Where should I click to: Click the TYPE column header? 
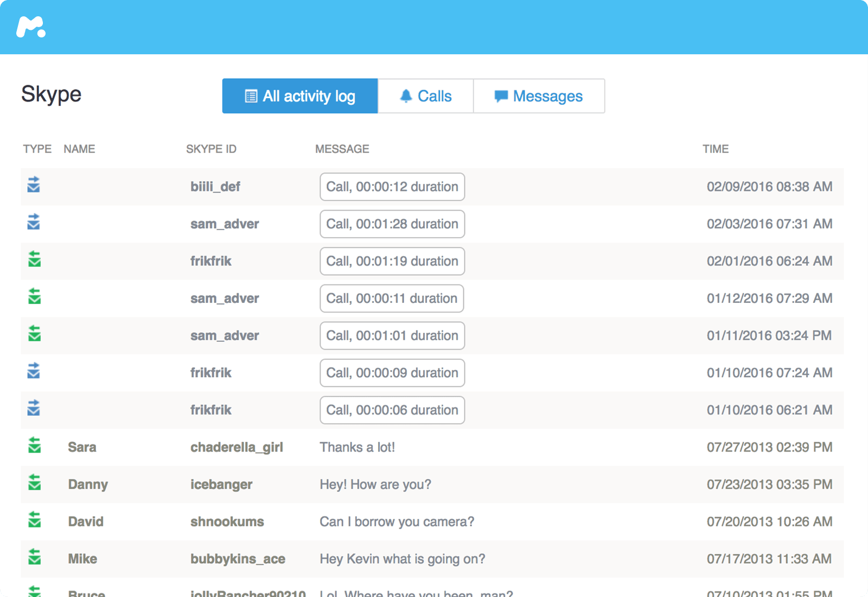click(37, 149)
